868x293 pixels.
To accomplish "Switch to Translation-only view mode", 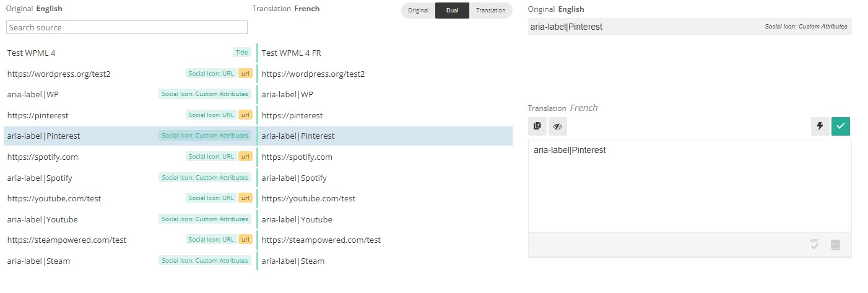I will tap(491, 11).
